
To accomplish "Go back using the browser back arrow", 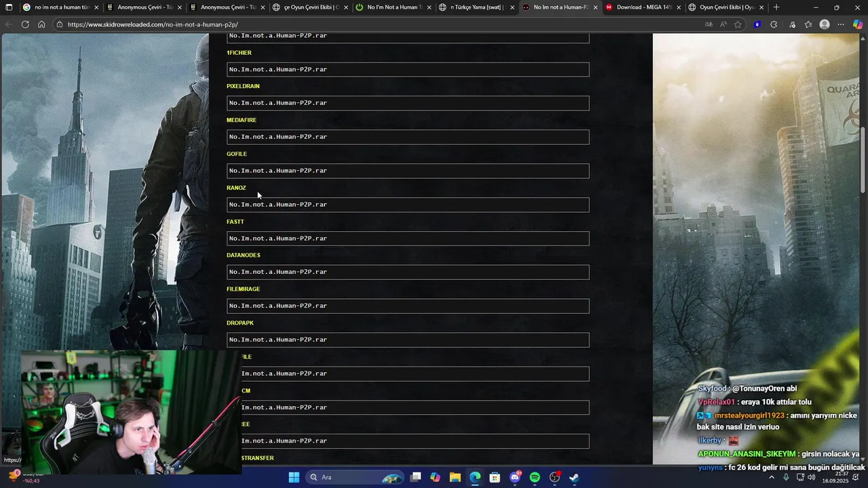I will click(8, 24).
